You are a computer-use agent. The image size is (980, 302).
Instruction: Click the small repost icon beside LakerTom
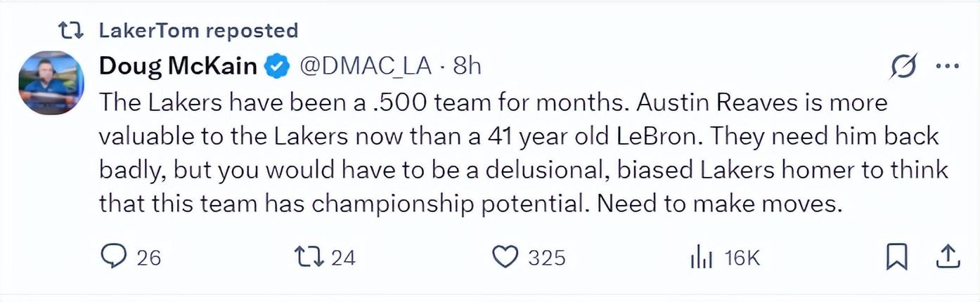69,30
